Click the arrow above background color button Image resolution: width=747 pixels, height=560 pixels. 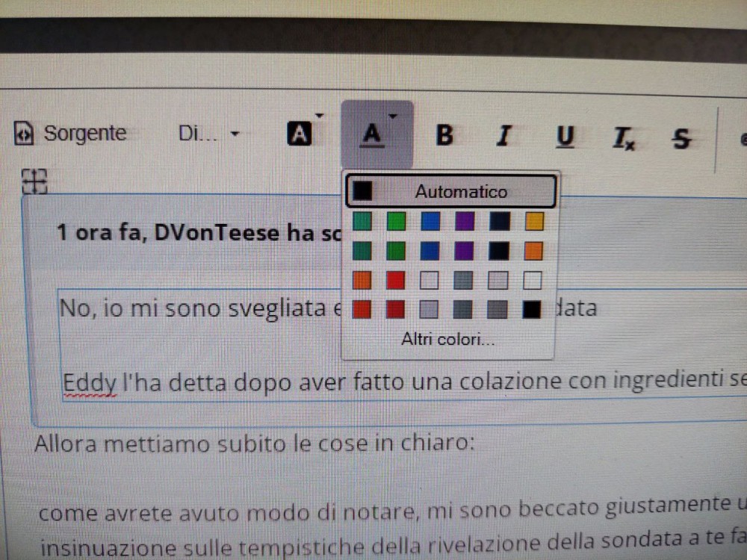point(319,116)
